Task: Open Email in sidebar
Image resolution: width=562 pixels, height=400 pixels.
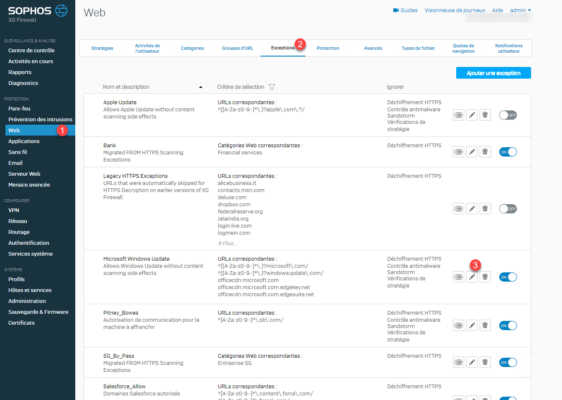Action: coord(15,163)
